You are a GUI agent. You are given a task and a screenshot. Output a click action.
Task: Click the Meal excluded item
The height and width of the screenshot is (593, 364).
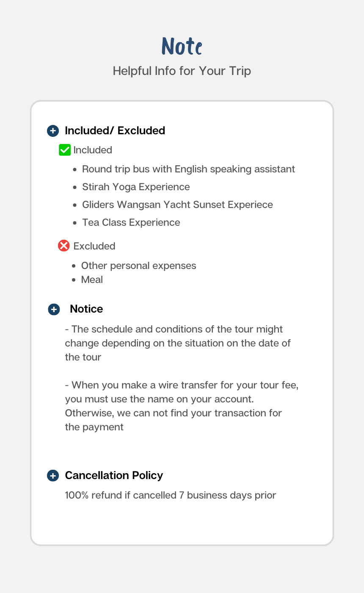pyautogui.click(x=92, y=280)
